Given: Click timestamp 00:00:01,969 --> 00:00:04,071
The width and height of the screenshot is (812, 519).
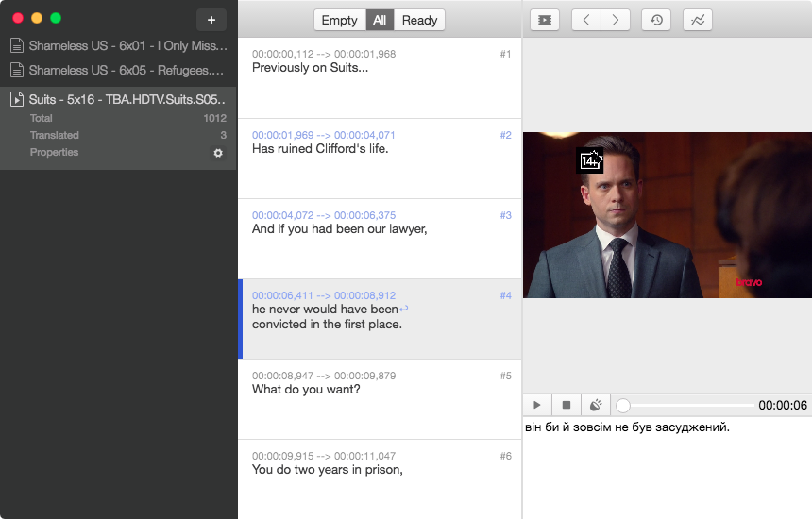Looking at the screenshot, I should (324, 135).
